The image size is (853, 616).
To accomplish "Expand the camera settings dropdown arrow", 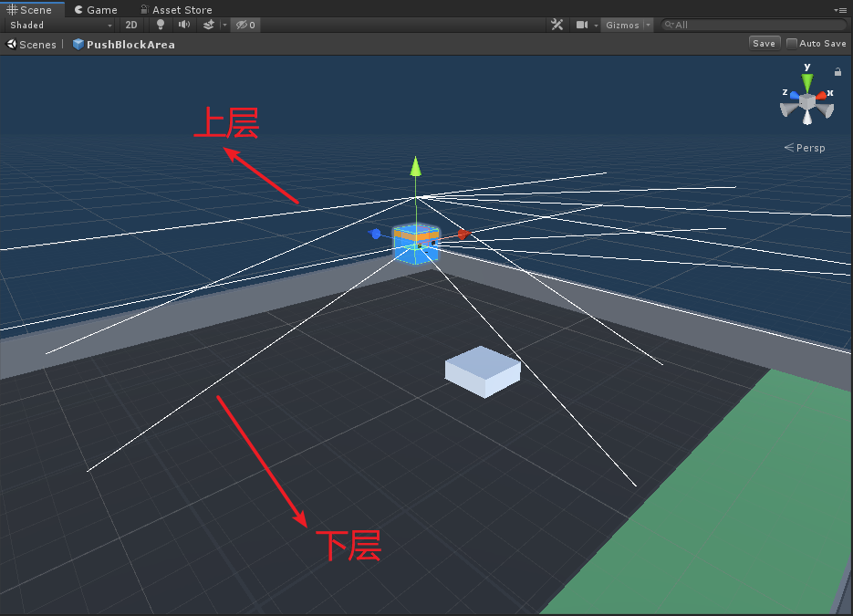I will [x=596, y=26].
